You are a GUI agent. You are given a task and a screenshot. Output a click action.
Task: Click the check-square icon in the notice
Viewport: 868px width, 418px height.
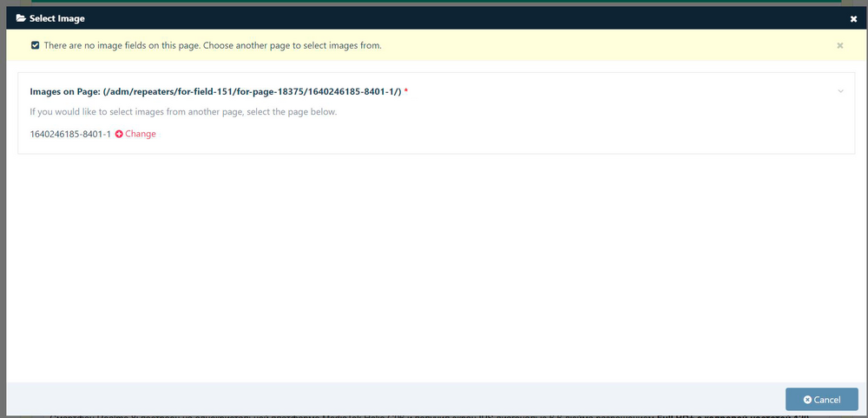[x=35, y=45]
